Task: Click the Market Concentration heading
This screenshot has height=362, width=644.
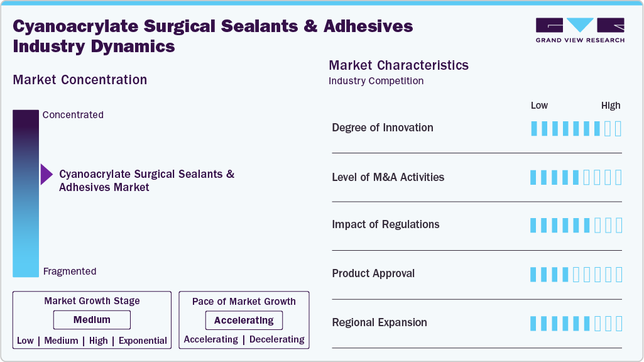Action: coord(80,79)
